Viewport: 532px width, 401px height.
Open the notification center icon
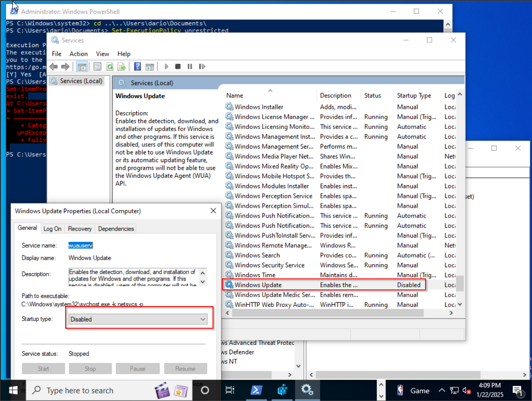[518, 390]
